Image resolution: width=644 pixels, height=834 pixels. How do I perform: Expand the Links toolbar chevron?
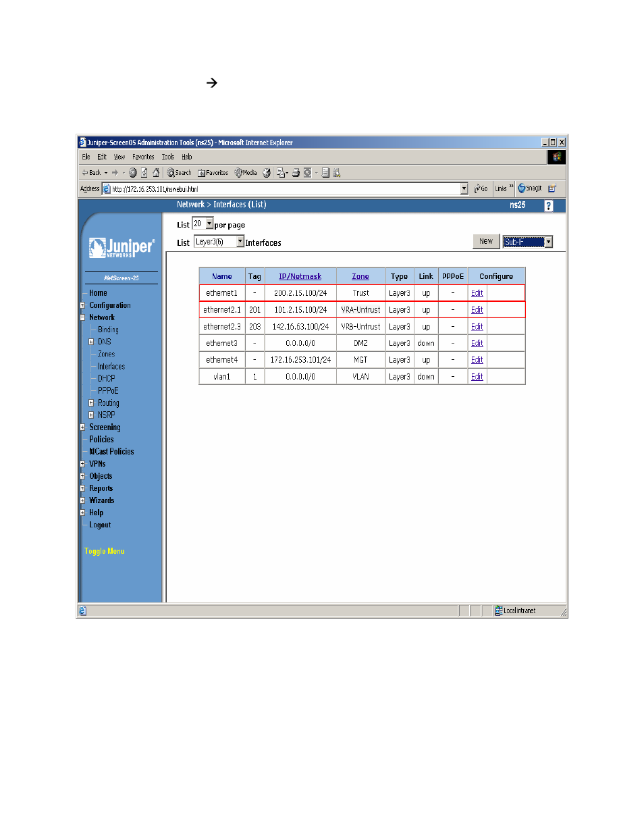click(512, 187)
